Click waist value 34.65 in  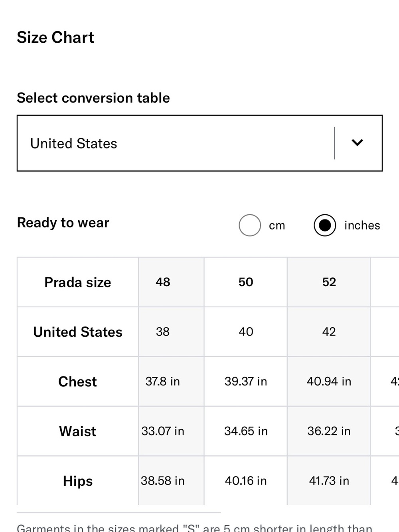246,431
